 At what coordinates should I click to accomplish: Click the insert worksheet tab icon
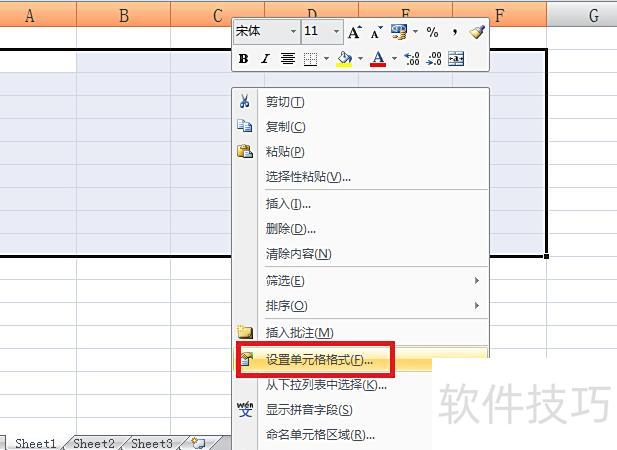point(198,443)
